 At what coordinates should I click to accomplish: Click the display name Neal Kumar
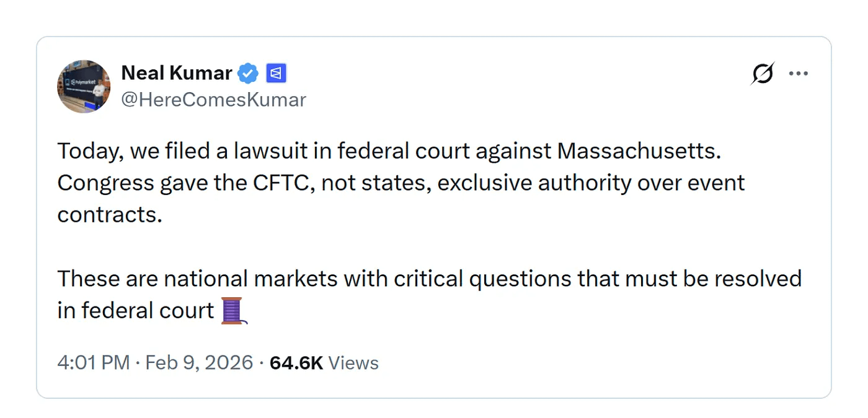click(x=177, y=73)
